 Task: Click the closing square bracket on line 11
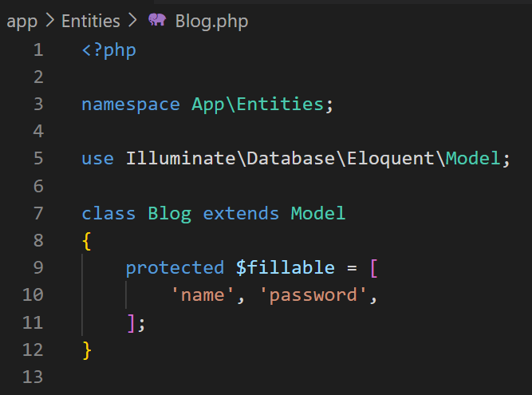point(131,322)
